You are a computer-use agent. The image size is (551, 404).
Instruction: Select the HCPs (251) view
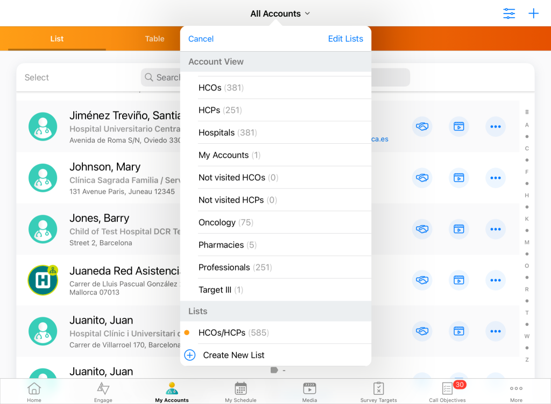276,110
